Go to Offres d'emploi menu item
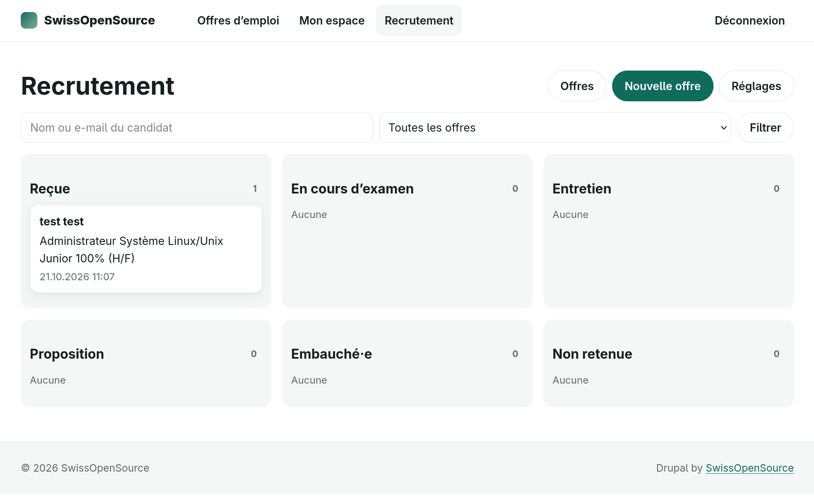The height and width of the screenshot is (504, 814). coord(238,20)
